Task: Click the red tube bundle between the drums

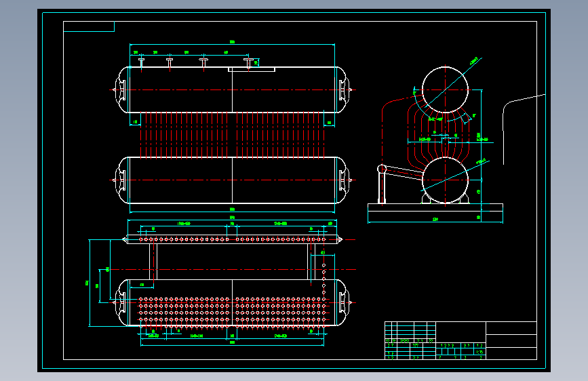Action: point(232,135)
